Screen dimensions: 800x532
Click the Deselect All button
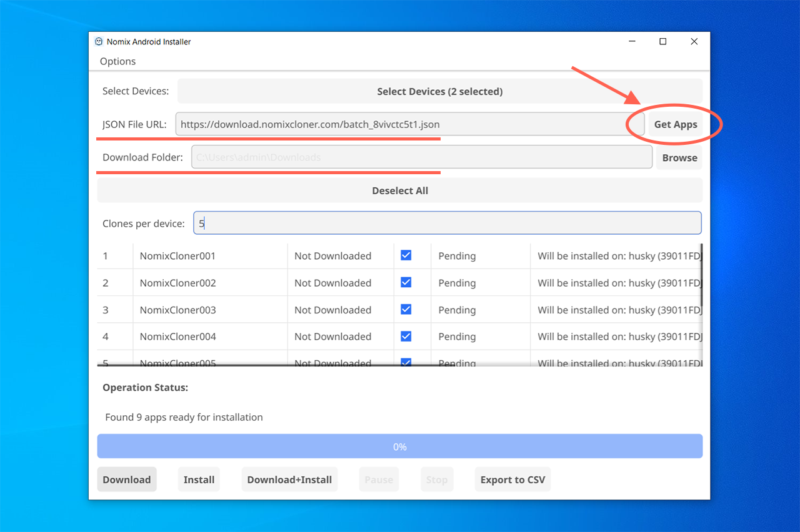point(400,190)
